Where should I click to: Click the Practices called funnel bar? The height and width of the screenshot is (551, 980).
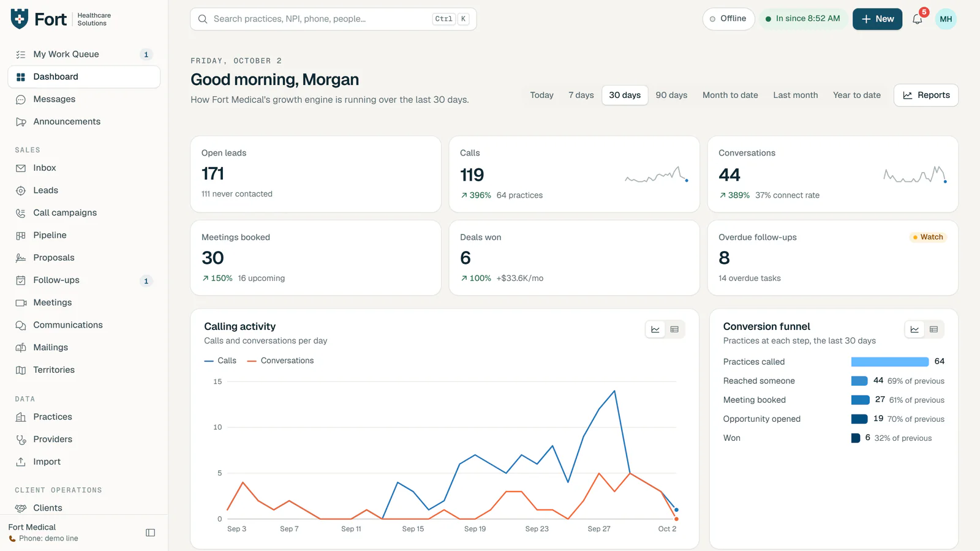pyautogui.click(x=889, y=362)
